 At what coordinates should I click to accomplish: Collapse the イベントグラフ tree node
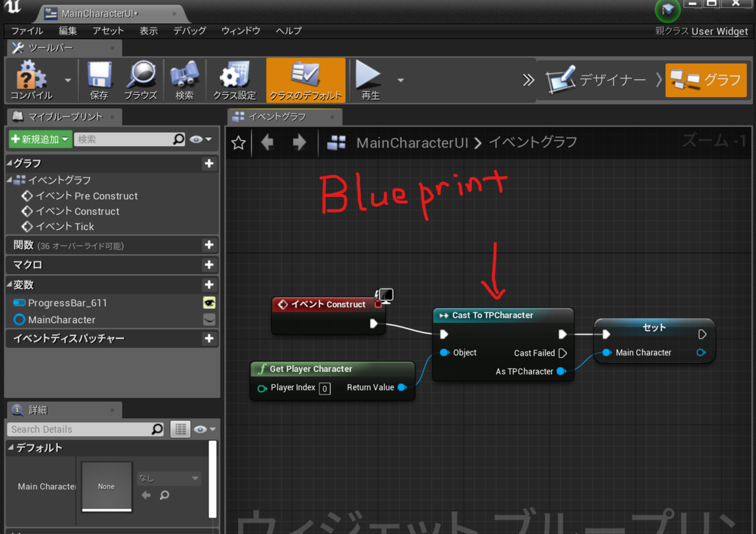coord(9,180)
